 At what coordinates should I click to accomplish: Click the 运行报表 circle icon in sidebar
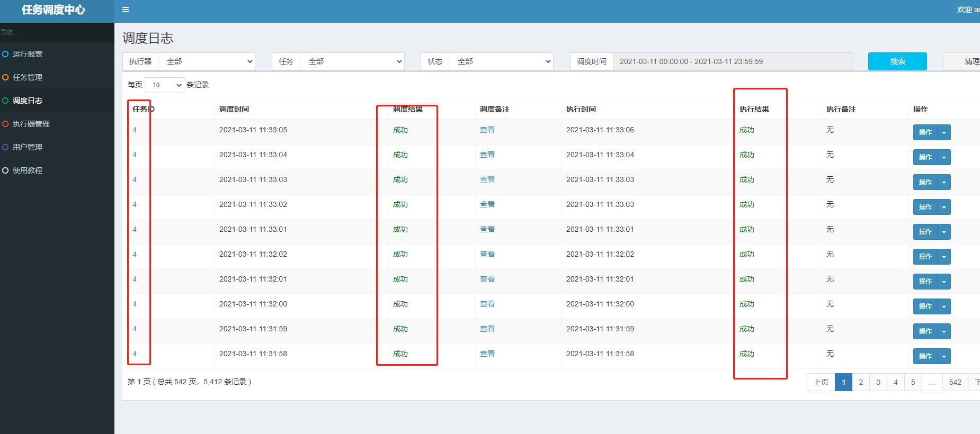(x=5, y=54)
